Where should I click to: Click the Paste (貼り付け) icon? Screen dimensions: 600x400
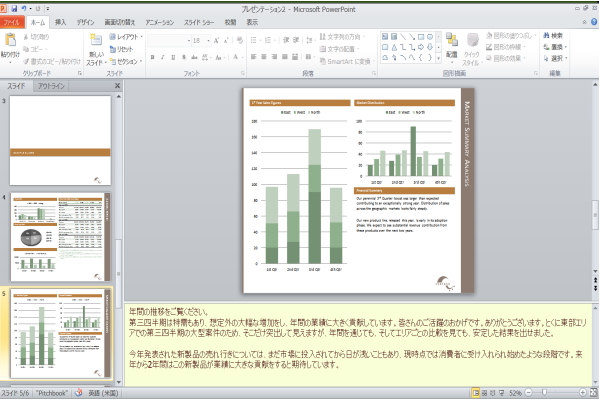pyautogui.click(x=10, y=40)
